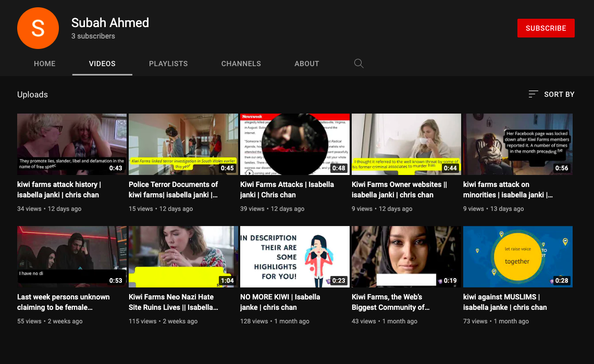Image resolution: width=594 pixels, height=364 pixels.
Task: Click '9 views • 13 days ago' metadata
Action: click(x=493, y=209)
